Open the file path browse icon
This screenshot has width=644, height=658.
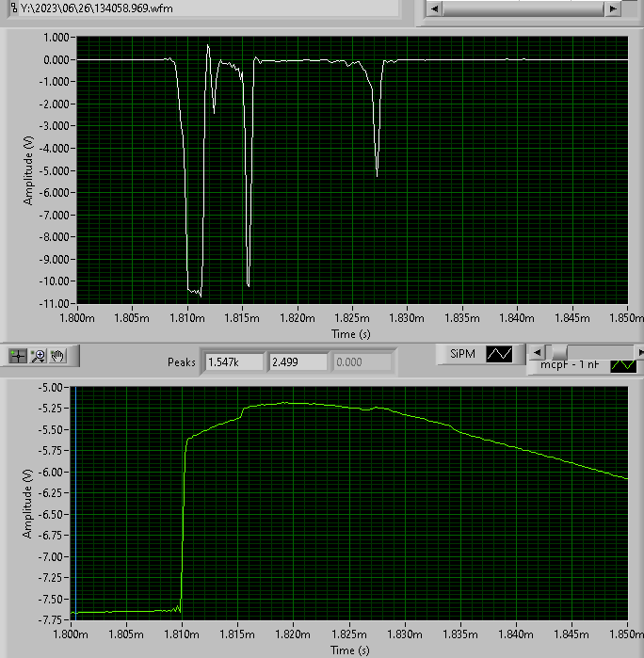coord(14,8)
